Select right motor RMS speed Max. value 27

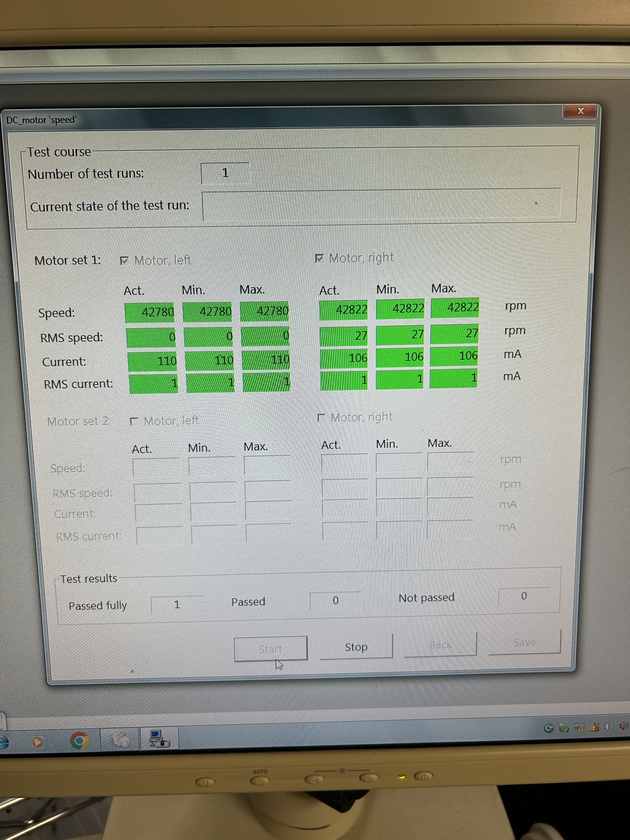(x=454, y=333)
